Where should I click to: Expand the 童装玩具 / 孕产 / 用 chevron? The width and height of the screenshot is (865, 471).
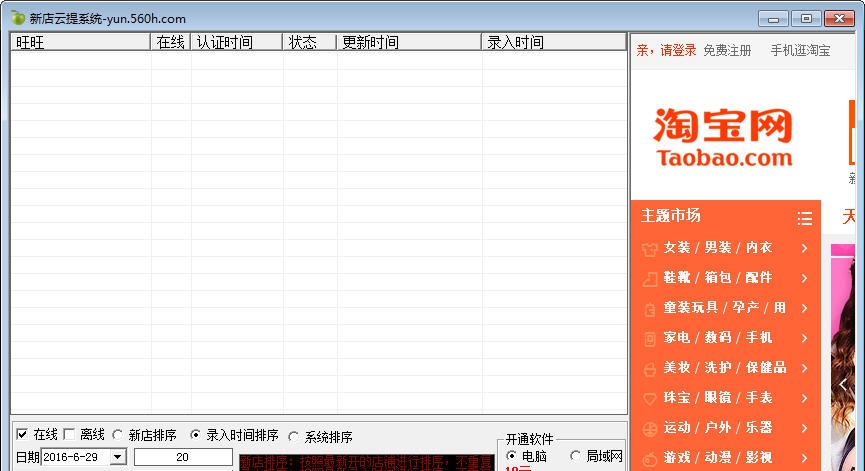coord(805,308)
